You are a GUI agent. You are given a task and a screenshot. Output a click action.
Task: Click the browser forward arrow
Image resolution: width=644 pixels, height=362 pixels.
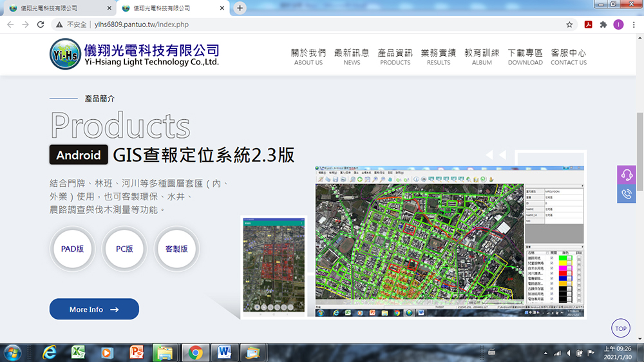(x=26, y=24)
